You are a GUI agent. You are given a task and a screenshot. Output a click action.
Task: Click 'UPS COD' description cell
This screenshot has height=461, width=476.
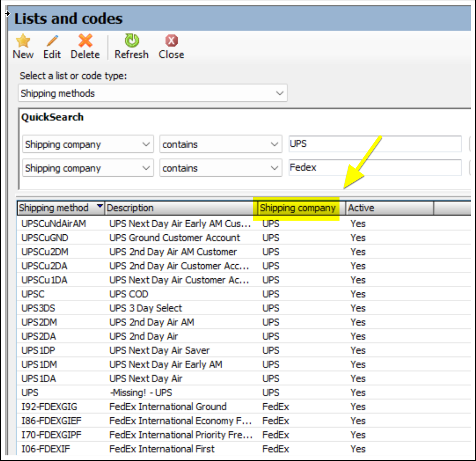tap(129, 294)
